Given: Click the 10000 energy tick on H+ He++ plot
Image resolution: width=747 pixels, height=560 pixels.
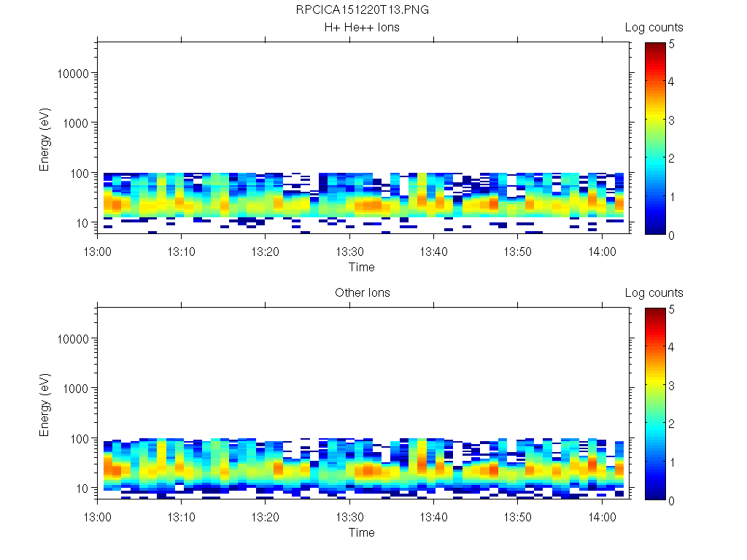Looking at the screenshot, I should tap(73, 74).
